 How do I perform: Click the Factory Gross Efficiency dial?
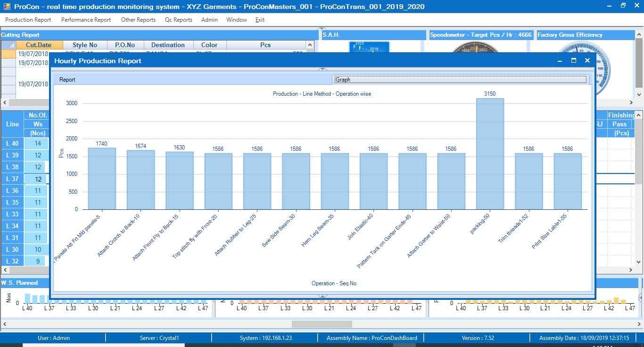pyautogui.click(x=603, y=71)
